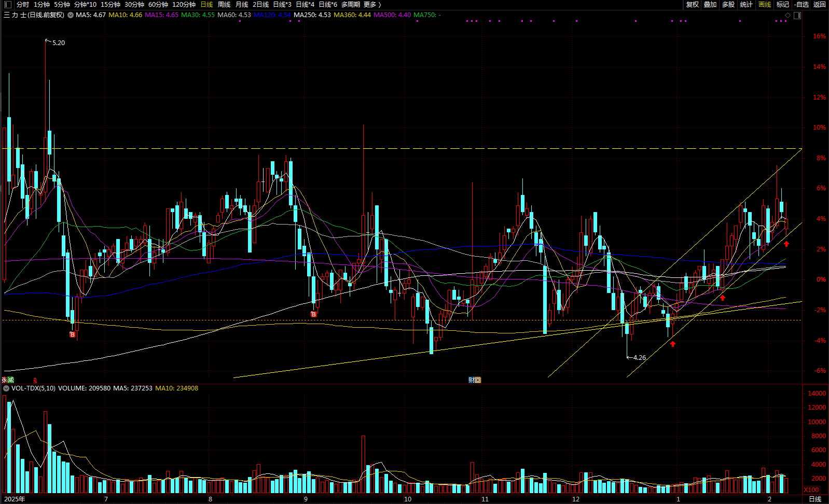Click the MA360: 4.44 indicator value

352,15
